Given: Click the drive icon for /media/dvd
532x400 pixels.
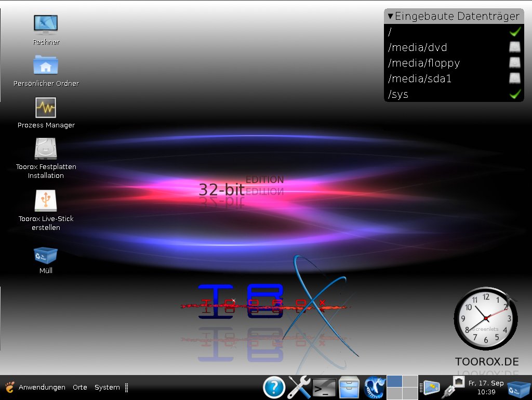Looking at the screenshot, I should pyautogui.click(x=515, y=47).
